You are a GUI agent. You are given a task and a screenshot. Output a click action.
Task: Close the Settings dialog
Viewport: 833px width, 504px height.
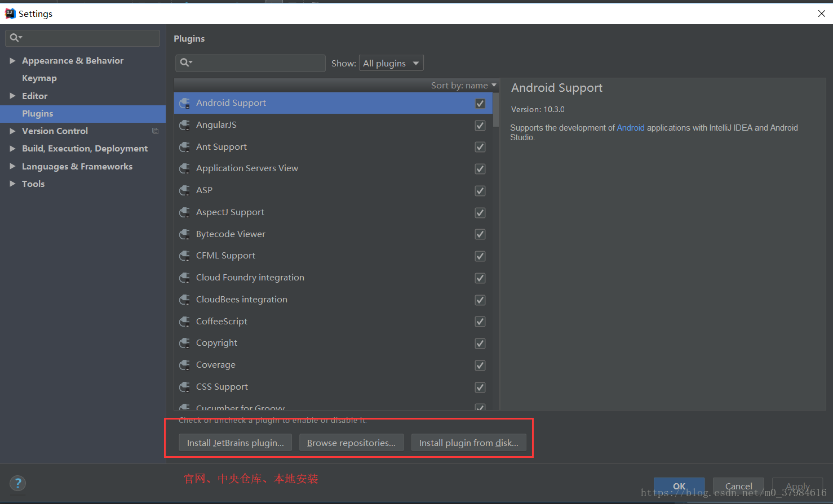[821, 14]
